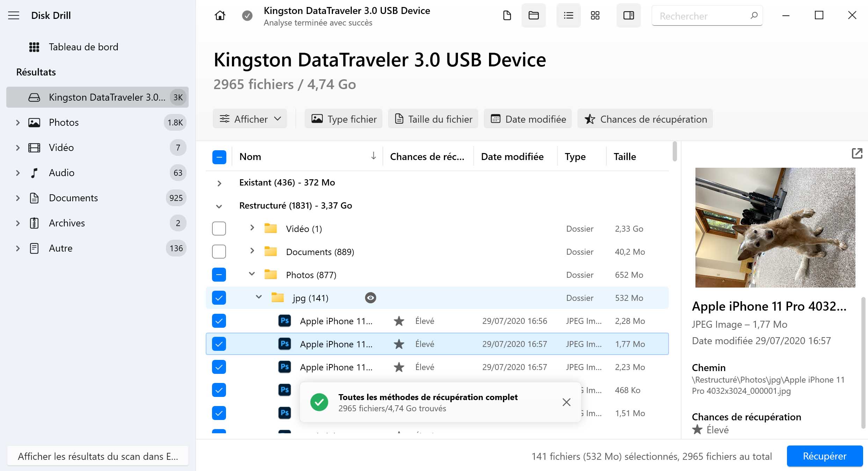The width and height of the screenshot is (868, 471).
Task: Expand the Existant (436) group
Action: [219, 183]
